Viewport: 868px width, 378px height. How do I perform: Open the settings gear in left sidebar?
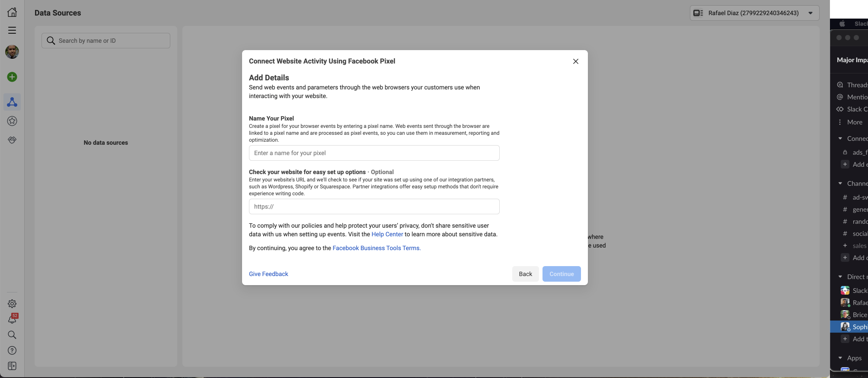pos(12,304)
